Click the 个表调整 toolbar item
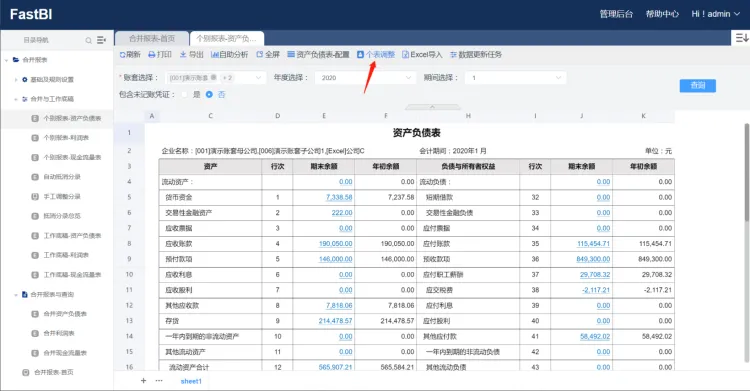The height and width of the screenshot is (391, 750). coord(376,55)
